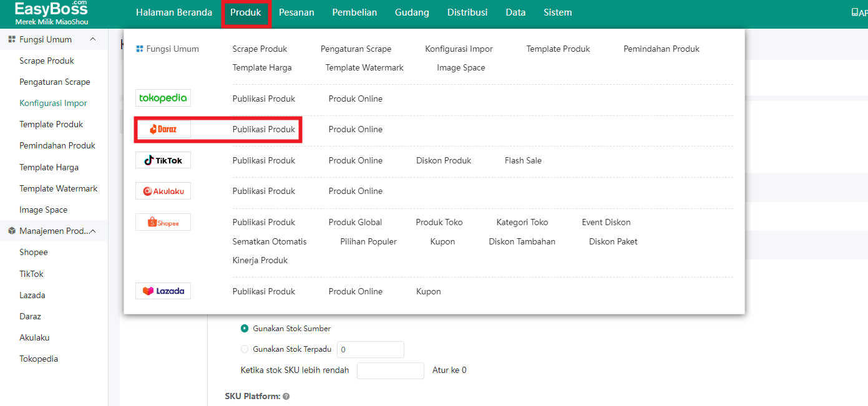Open Diskon Tambahan in the Shopee section

pos(522,241)
